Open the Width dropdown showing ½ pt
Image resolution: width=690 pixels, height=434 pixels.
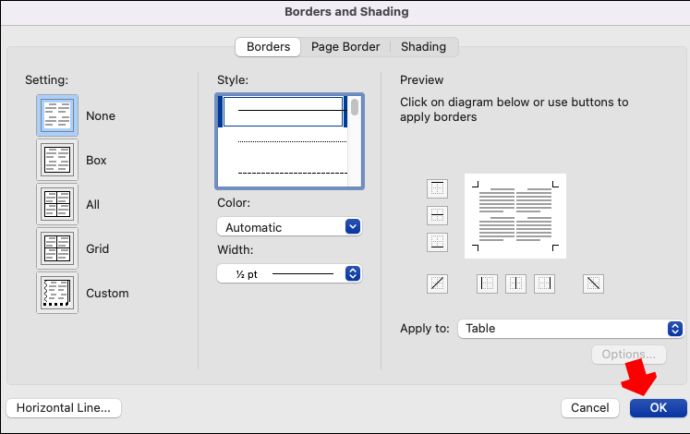(289, 274)
